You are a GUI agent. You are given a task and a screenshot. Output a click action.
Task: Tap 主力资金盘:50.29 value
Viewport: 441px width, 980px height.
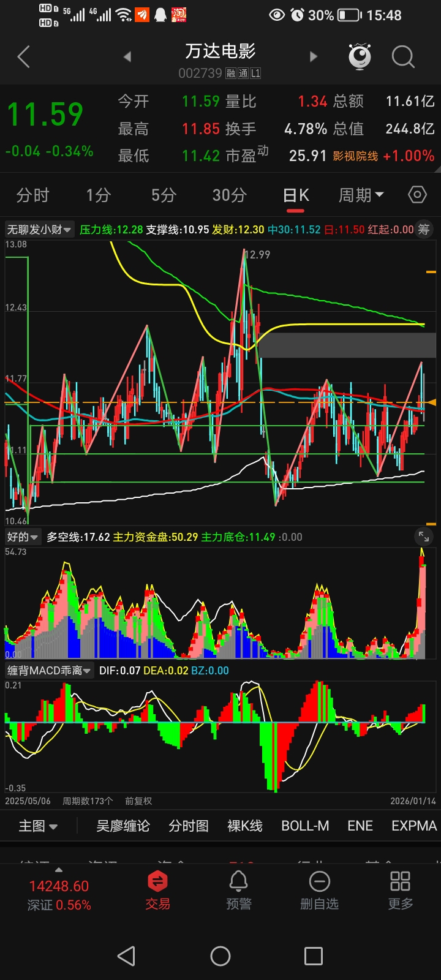click(x=156, y=537)
